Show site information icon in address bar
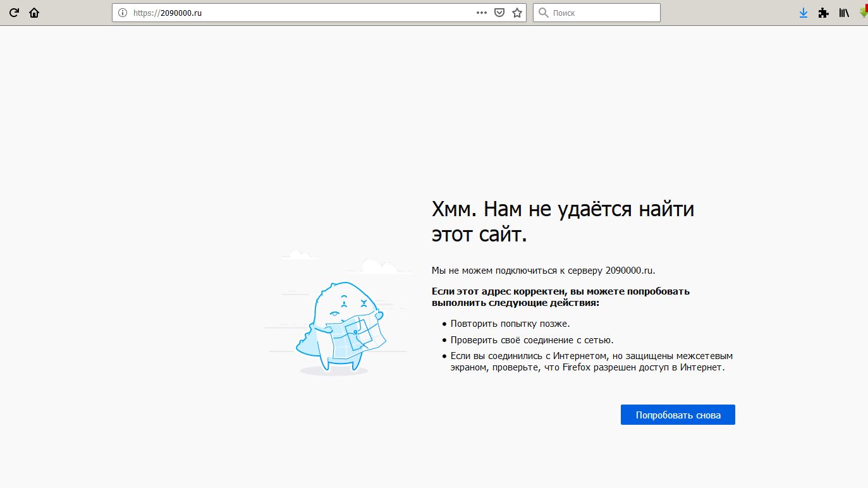 pos(123,13)
